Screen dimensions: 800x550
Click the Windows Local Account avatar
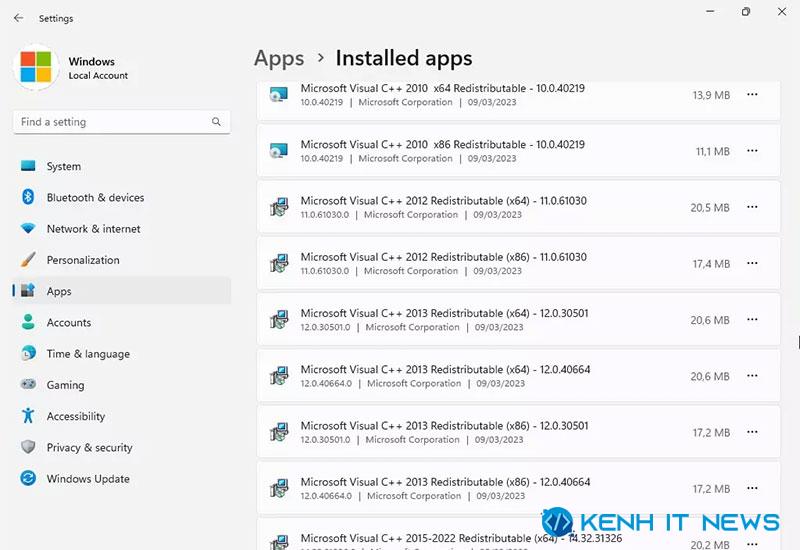(36, 67)
